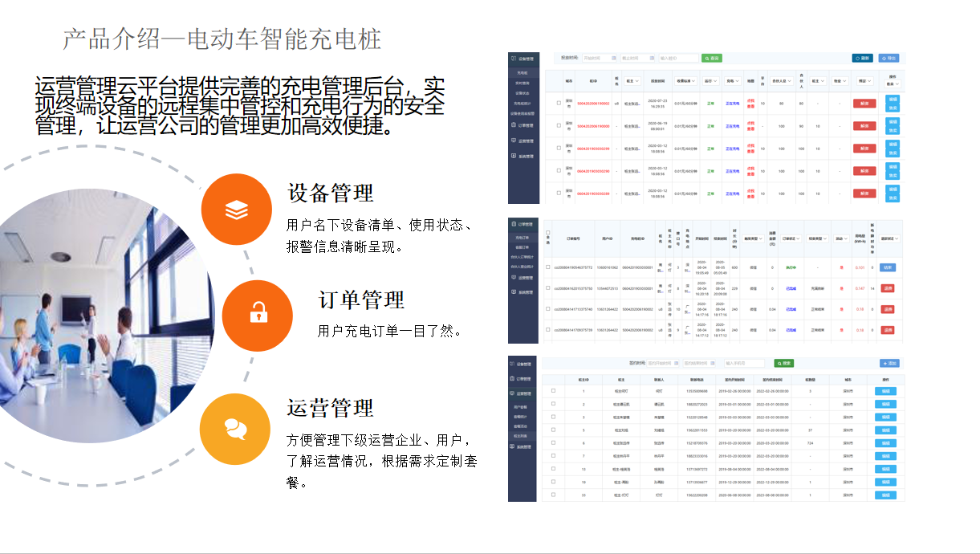Open the 运行 status filter dropdown
The width and height of the screenshot is (980, 554).
coord(710,81)
